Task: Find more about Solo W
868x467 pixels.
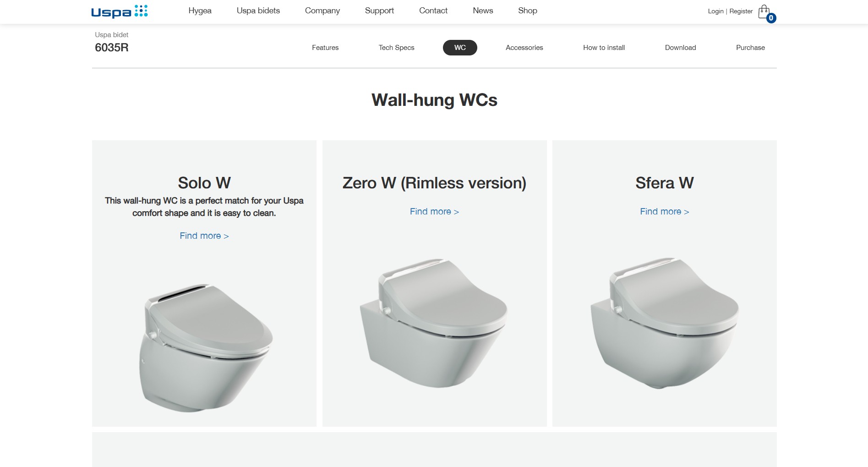Action: 204,236
